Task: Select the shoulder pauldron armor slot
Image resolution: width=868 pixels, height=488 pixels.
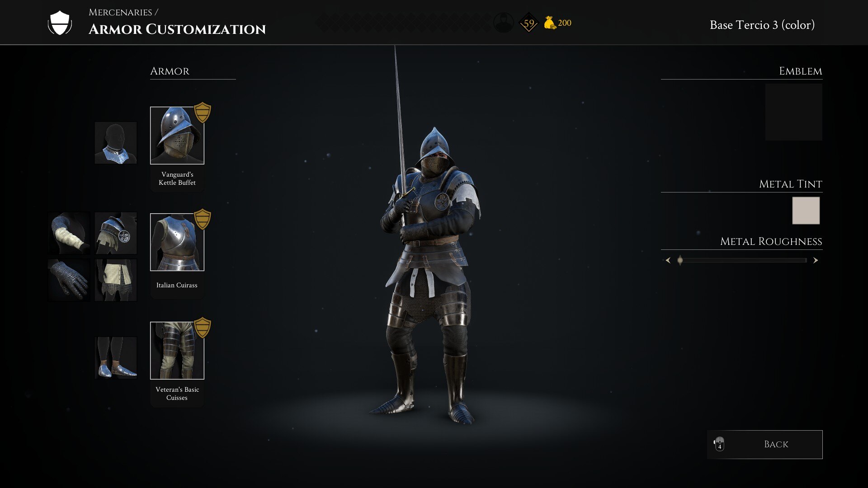Action: point(116,233)
